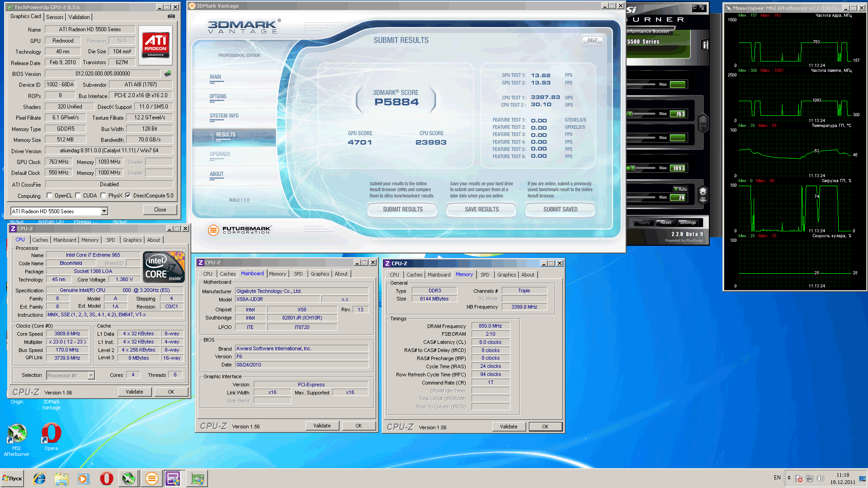This screenshot has width=868, height=488.
Task: Click the Afterburner Link clocks icon
Action: click(x=703, y=122)
